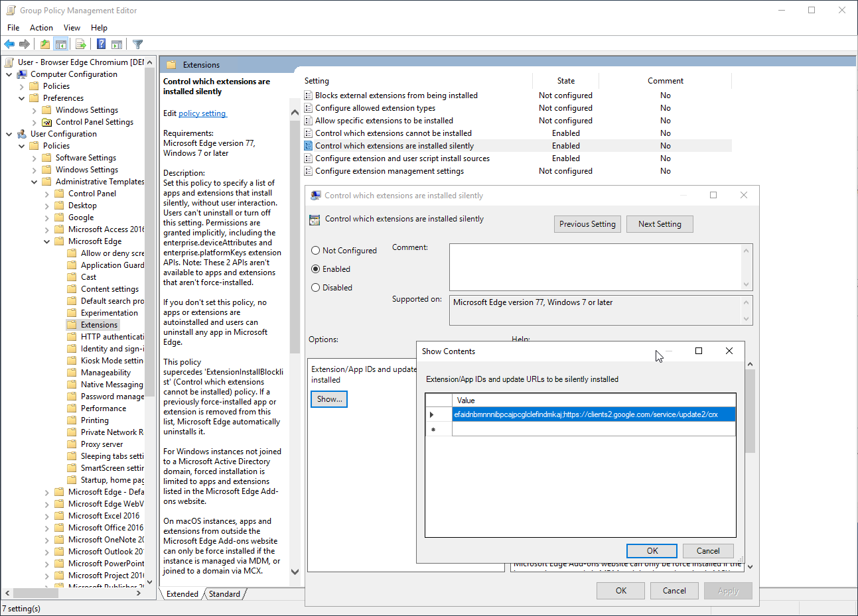Image resolution: width=858 pixels, height=616 pixels.
Task: Collapse the Microsoft Edge tree node
Action: (x=47, y=242)
